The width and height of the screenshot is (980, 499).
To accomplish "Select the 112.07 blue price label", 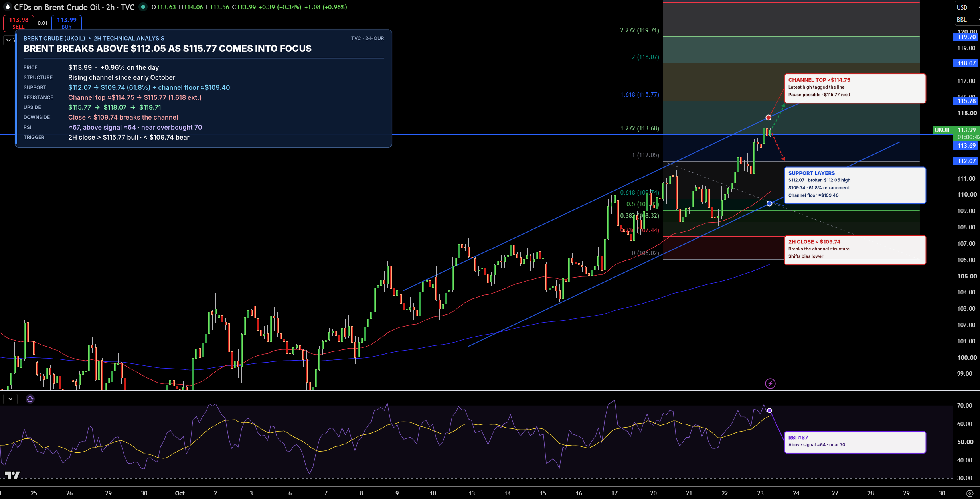I will [x=966, y=161].
